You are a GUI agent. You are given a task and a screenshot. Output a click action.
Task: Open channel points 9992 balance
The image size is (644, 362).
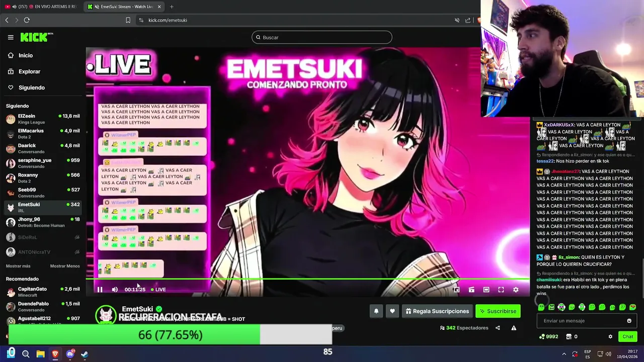pos(548,336)
